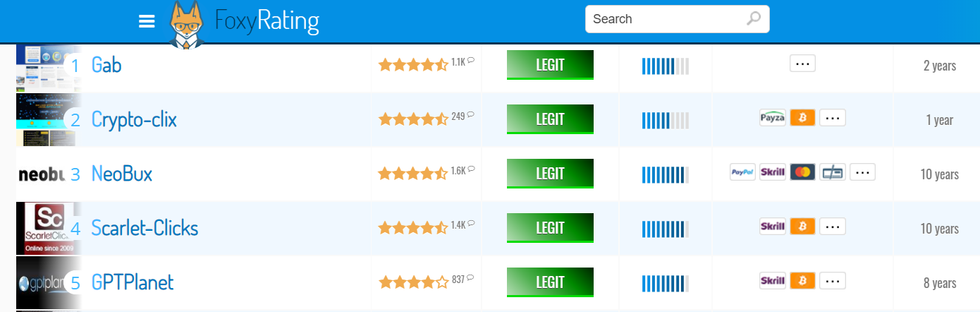Open the NeoBux site link
Viewport: 980px width, 312px height.
click(x=122, y=174)
